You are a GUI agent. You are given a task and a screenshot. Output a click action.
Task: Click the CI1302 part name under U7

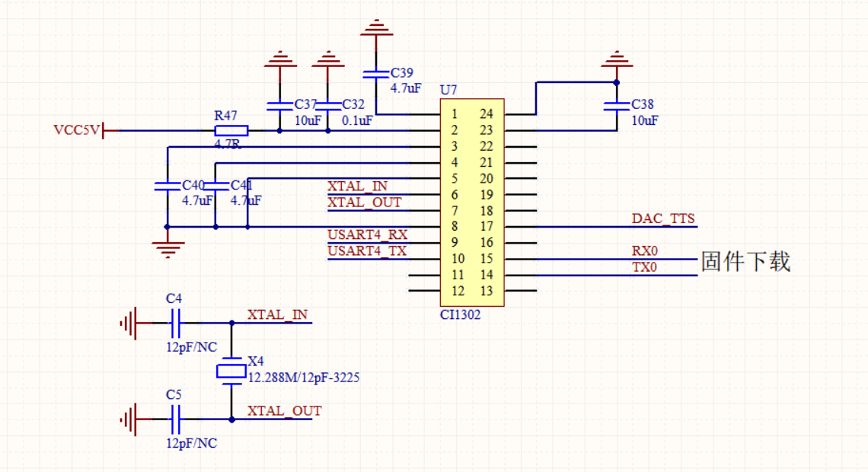tap(460, 313)
